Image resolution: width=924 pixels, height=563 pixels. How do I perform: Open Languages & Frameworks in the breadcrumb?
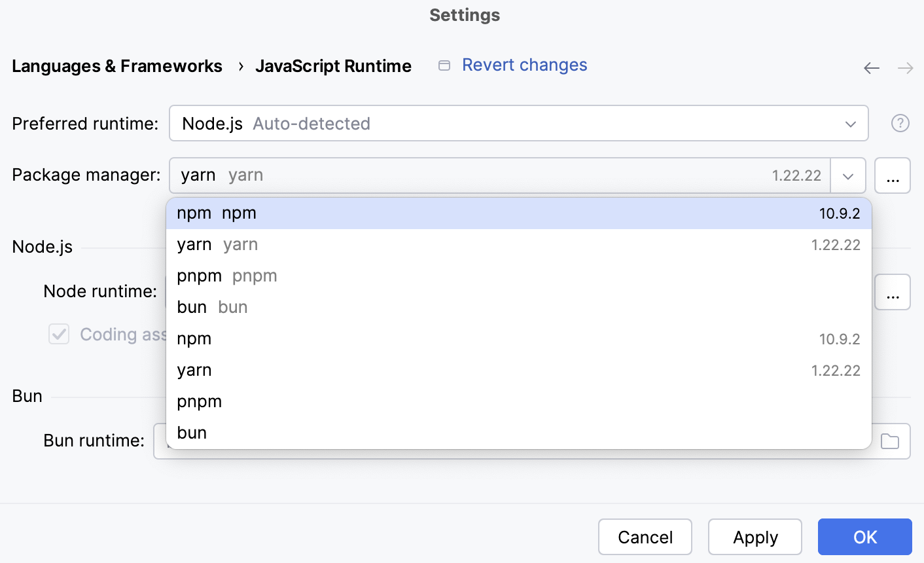(116, 65)
